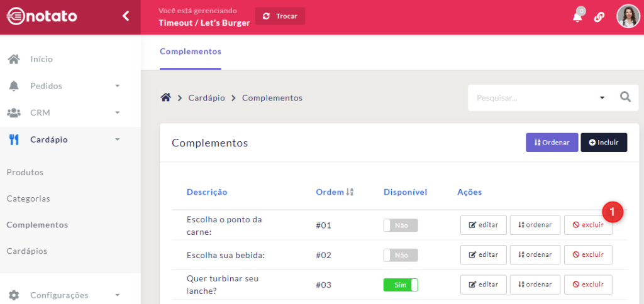
Task: Disable availability for Quer turbinar seu lanche
Action: pyautogui.click(x=401, y=285)
